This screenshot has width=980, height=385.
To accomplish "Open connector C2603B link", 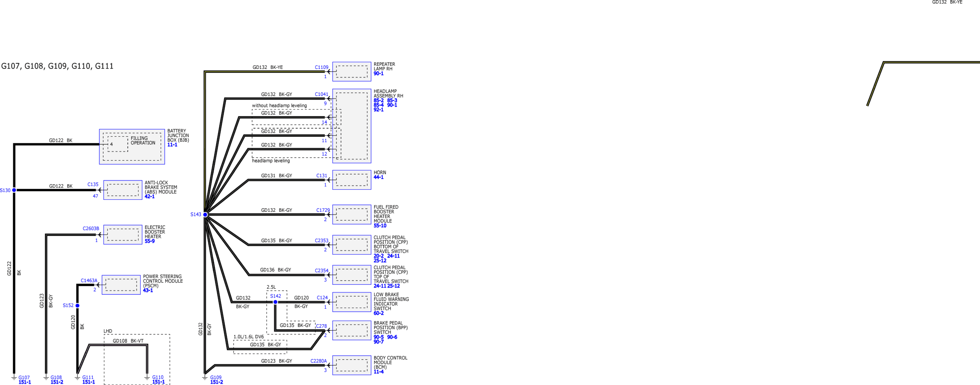I will tap(91, 228).
